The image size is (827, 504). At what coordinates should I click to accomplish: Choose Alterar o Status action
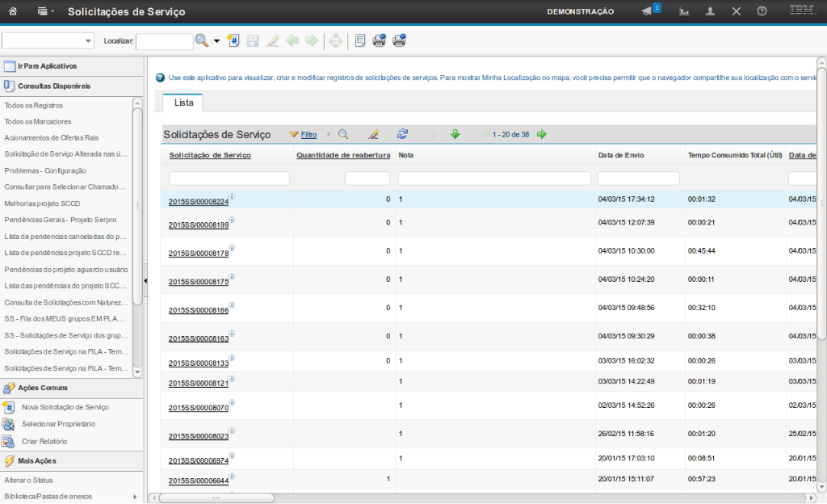pos(27,480)
